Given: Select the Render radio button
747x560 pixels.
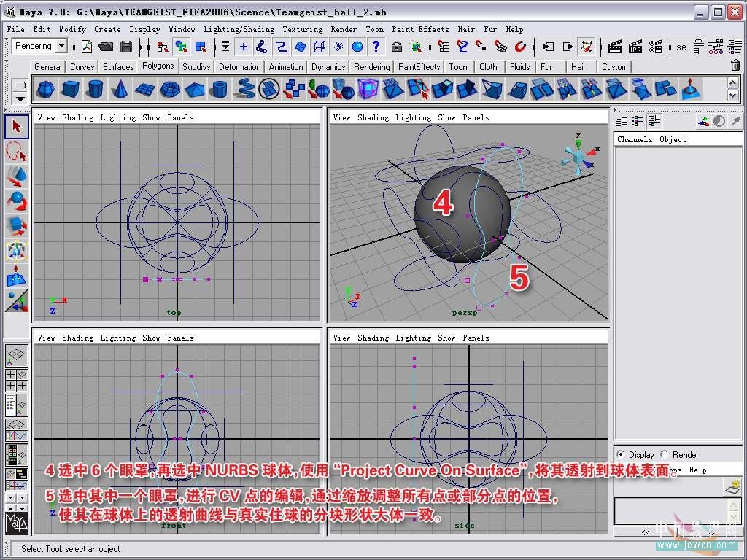Looking at the screenshot, I should point(665,454).
